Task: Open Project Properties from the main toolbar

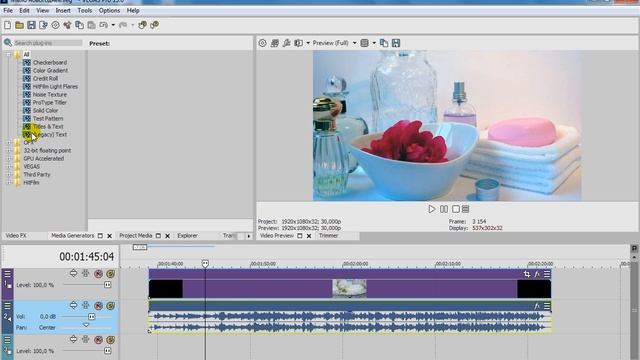Action: [55, 25]
